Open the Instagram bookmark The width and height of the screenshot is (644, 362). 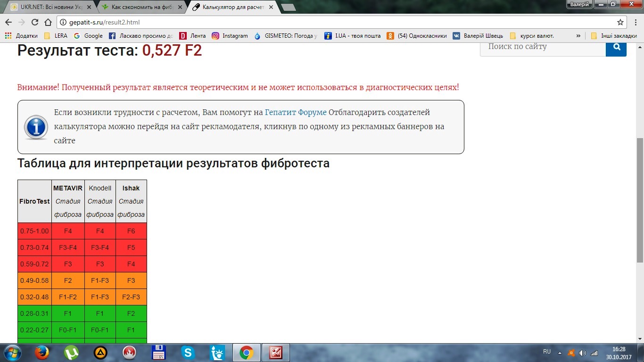(x=230, y=36)
